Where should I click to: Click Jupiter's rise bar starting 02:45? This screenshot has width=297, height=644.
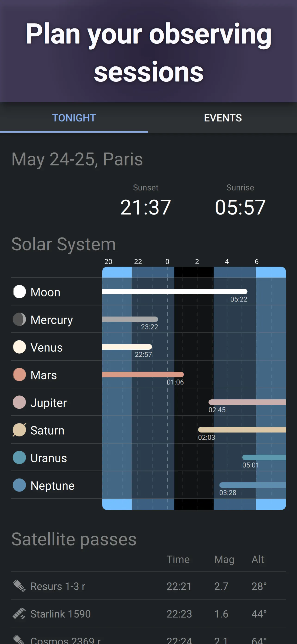point(247,402)
